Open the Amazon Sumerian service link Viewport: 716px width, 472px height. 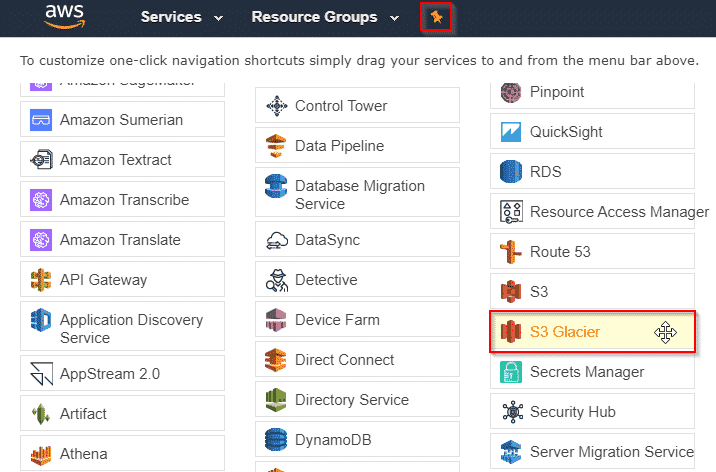(121, 120)
